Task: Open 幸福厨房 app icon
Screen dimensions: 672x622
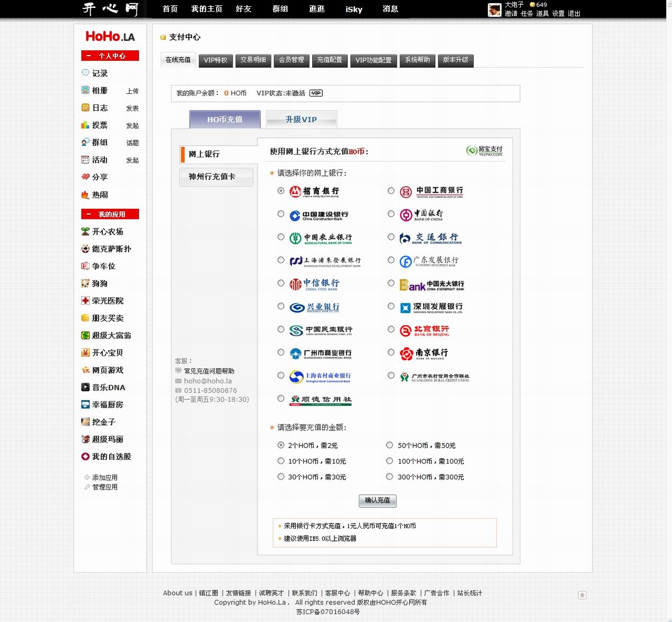Action: tap(85, 404)
